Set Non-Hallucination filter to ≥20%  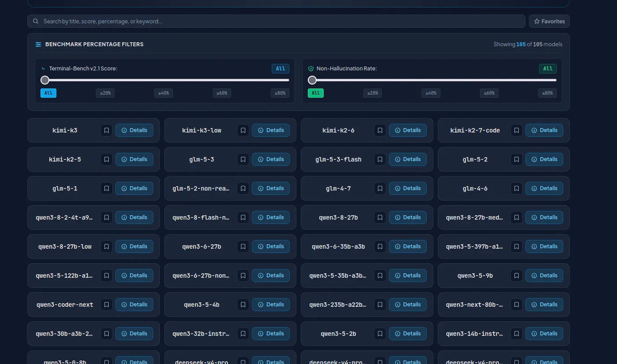tap(373, 93)
